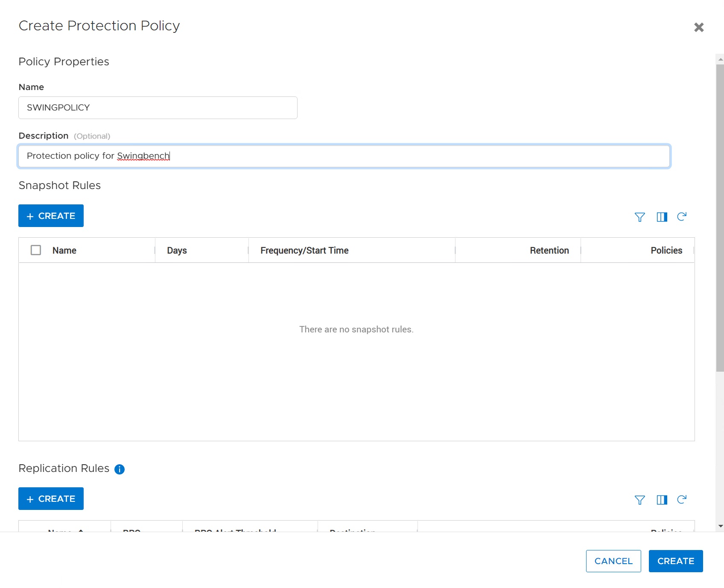Viewport: 724px width, 588px height.
Task: Cancel the protection policy creation
Action: point(613,561)
